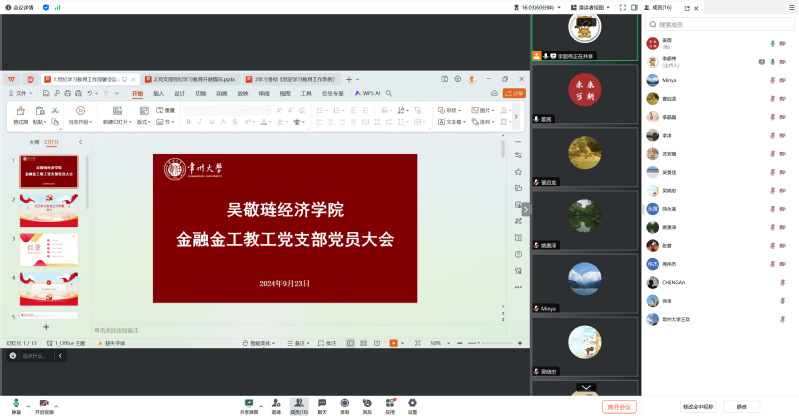Open the 邀请 invite icon
The height and width of the screenshot is (416, 799).
pos(275,402)
